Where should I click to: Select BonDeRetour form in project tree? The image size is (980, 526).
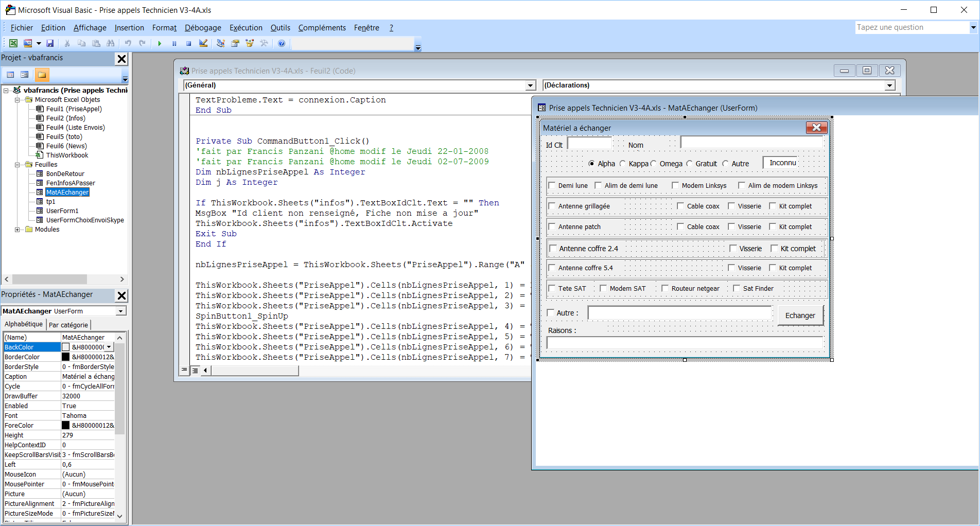click(65, 174)
